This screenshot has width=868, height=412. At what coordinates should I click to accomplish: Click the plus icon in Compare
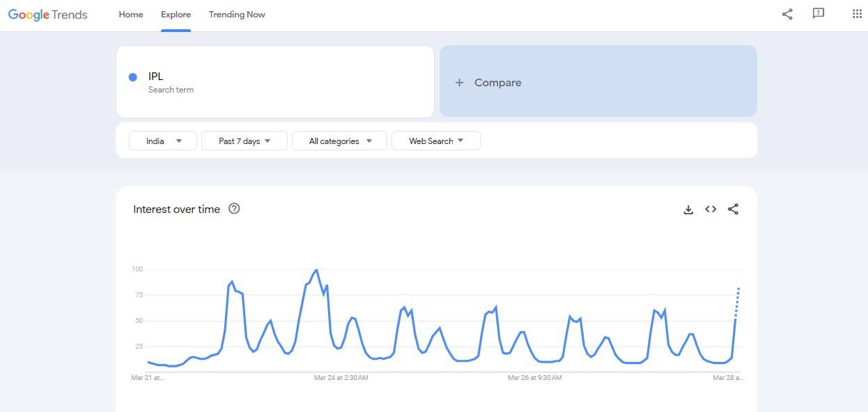point(459,83)
